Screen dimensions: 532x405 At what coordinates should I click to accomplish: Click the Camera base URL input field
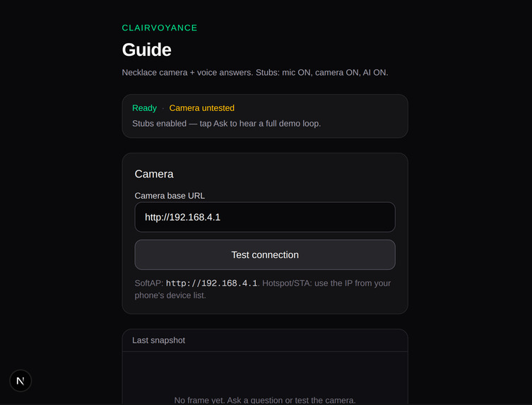click(x=265, y=217)
